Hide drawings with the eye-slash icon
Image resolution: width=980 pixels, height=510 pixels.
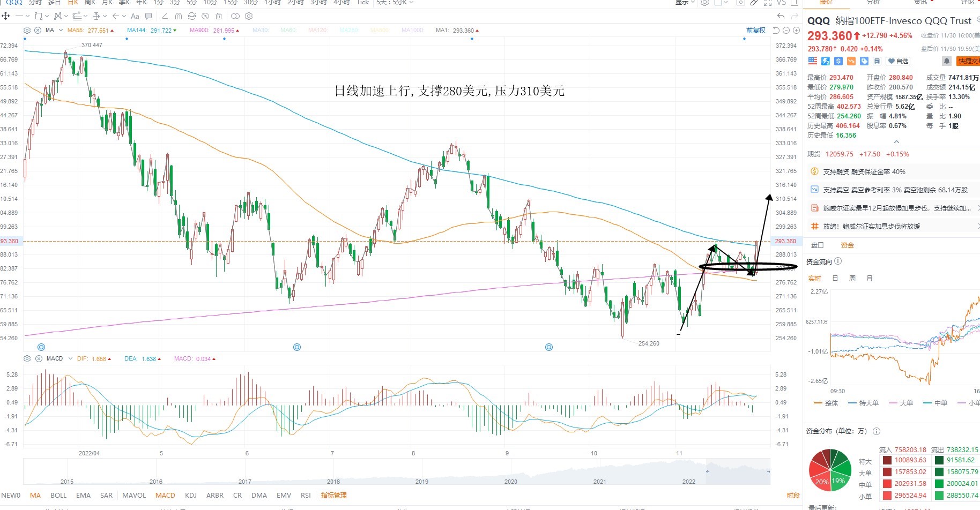(205, 16)
